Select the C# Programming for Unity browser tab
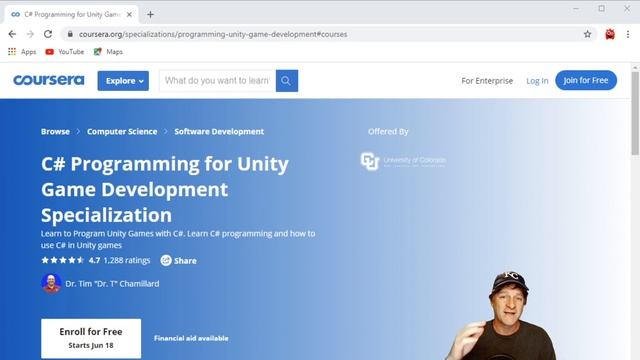640x360 pixels. 72,14
